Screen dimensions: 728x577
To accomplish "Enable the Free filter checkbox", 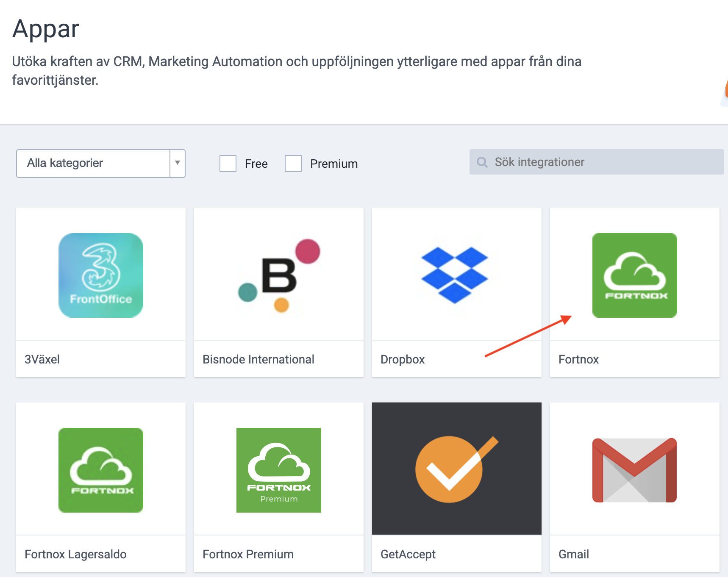I will (228, 164).
